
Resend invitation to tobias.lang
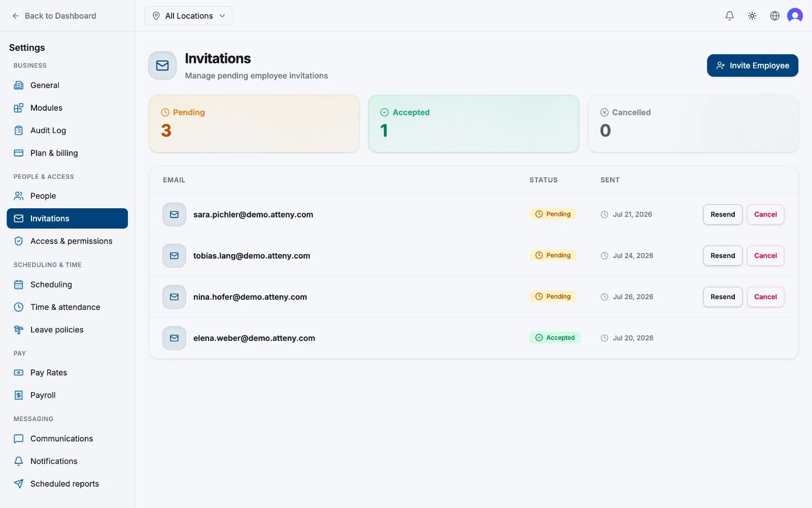click(723, 256)
